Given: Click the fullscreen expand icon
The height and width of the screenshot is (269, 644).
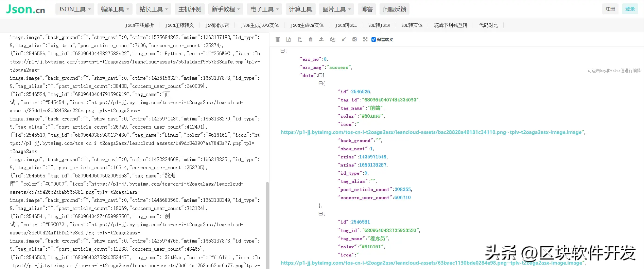Looking at the screenshot, I should (x=365, y=39).
